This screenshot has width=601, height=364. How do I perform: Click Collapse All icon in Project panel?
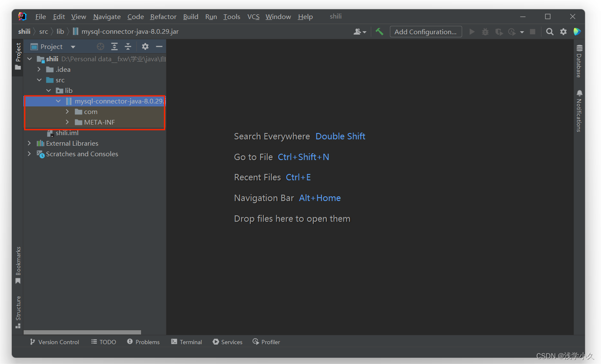[x=128, y=46]
